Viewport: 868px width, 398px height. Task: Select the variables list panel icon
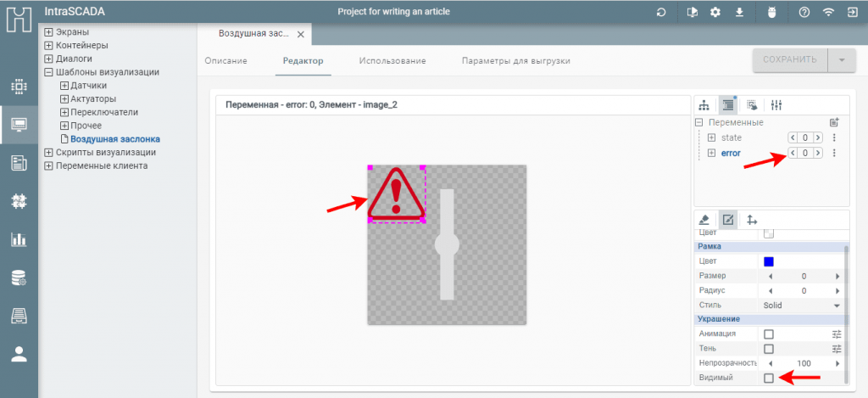coord(728,104)
